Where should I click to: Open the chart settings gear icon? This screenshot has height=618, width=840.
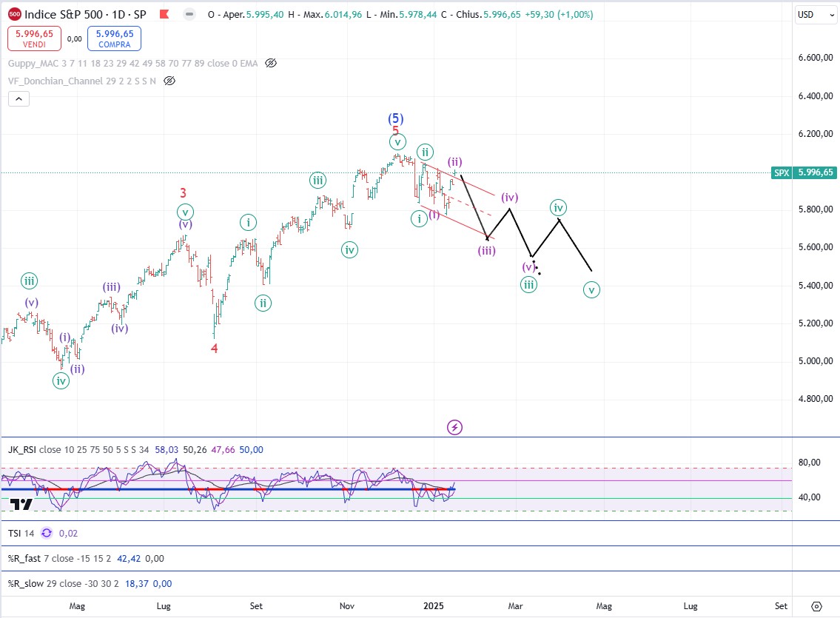(816, 606)
